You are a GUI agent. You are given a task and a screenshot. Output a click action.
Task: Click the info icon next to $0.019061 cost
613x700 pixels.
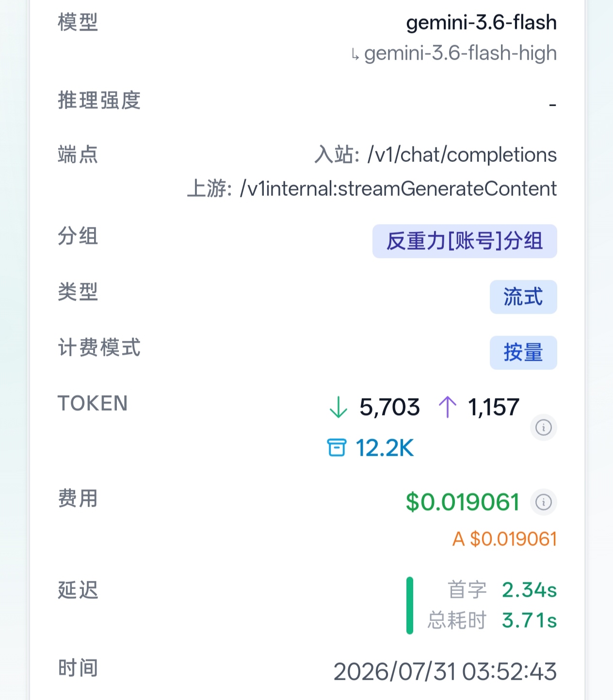click(x=543, y=502)
